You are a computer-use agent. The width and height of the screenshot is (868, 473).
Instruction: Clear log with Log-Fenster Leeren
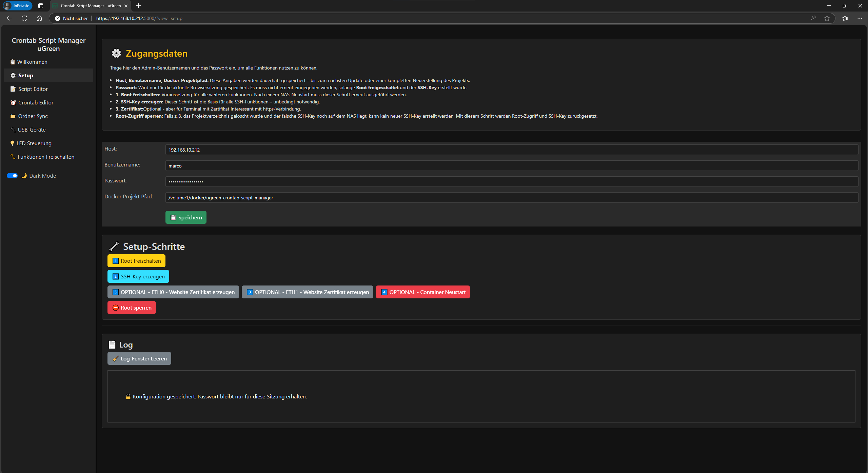pos(139,358)
